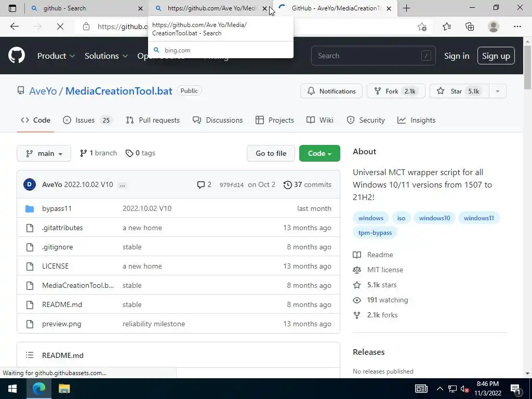This screenshot has height=399, width=532.
Task: Open the Issues tab
Action: coord(87,120)
